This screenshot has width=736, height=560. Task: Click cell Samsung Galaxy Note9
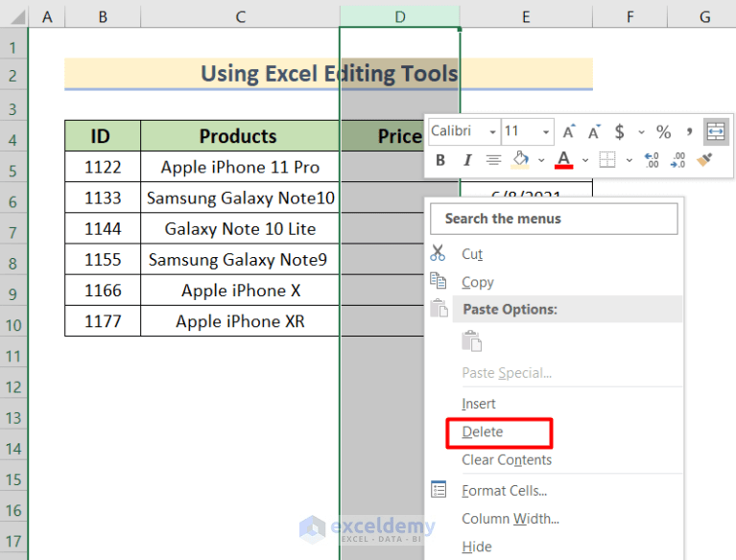point(240,259)
